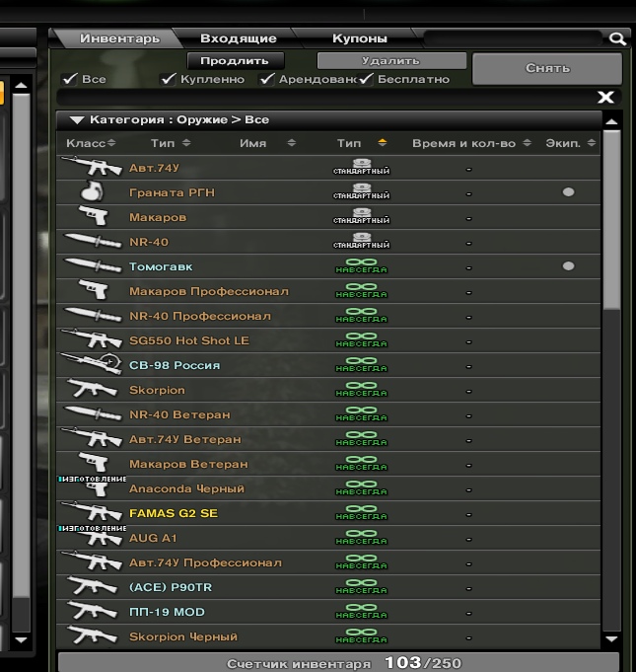Screen dimensions: 636x672
Task: Click the search magnifier icon
Action: coord(617,39)
